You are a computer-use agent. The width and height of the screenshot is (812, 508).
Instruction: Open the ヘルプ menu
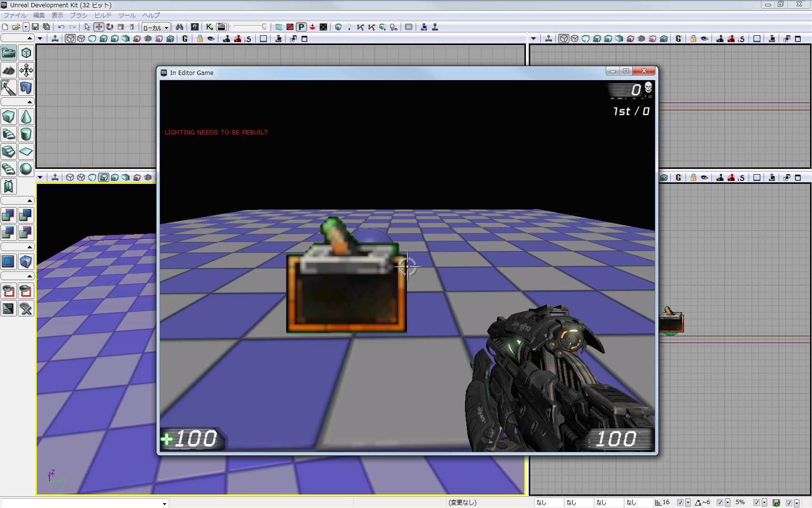(x=151, y=15)
